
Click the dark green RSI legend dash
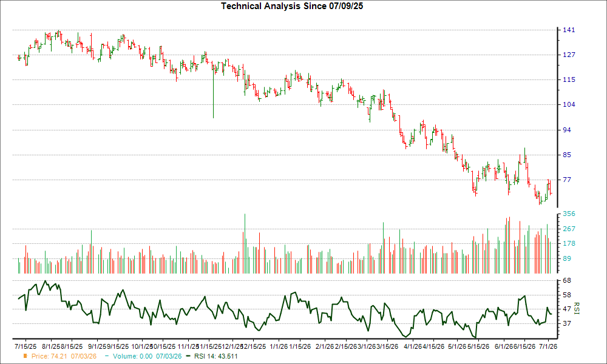click(188, 356)
